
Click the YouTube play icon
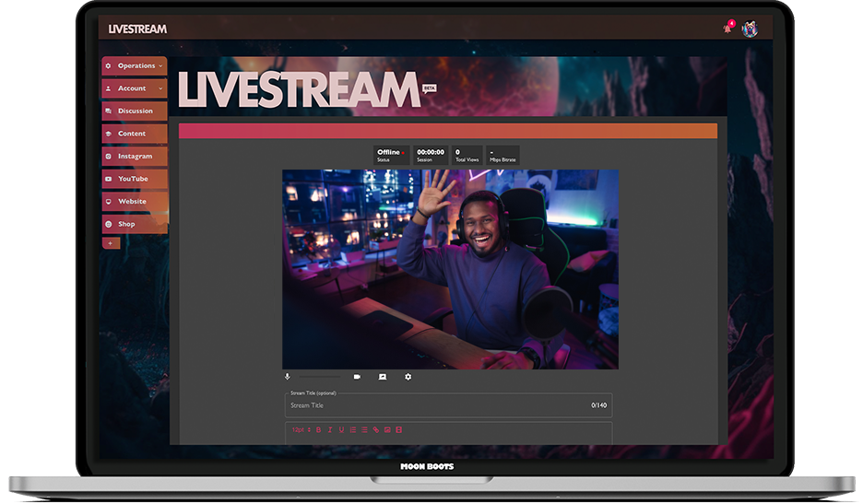click(x=109, y=179)
